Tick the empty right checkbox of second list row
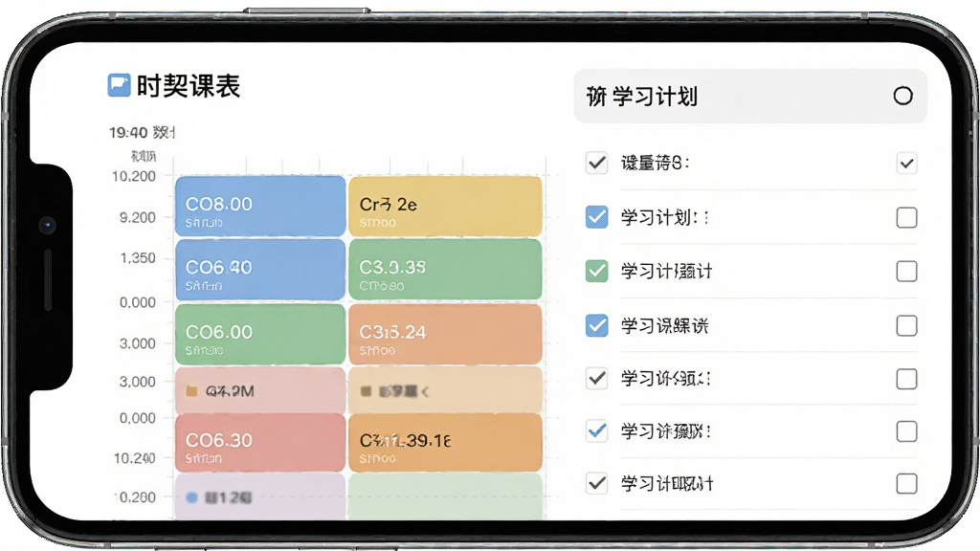The image size is (980, 551). (907, 217)
